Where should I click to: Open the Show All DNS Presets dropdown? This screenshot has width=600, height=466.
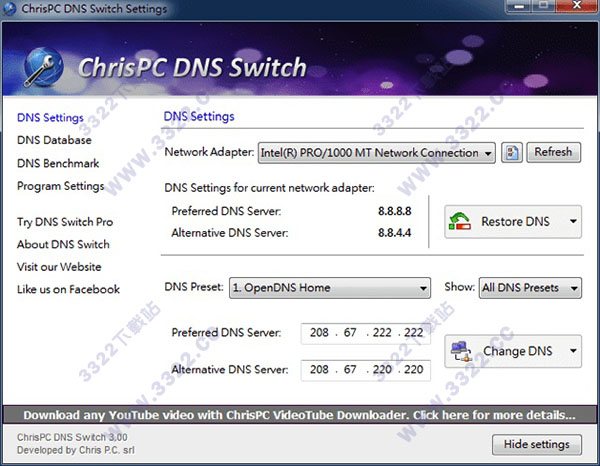point(530,288)
